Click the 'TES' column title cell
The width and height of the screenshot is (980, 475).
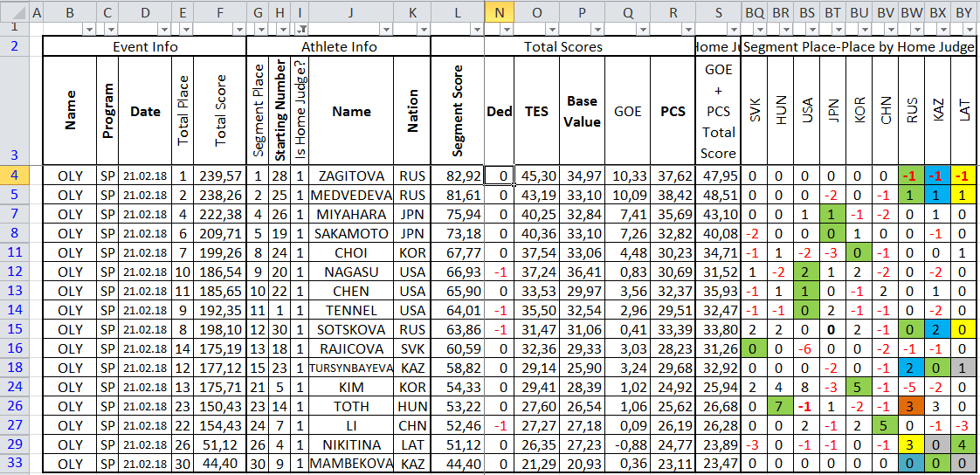point(537,111)
